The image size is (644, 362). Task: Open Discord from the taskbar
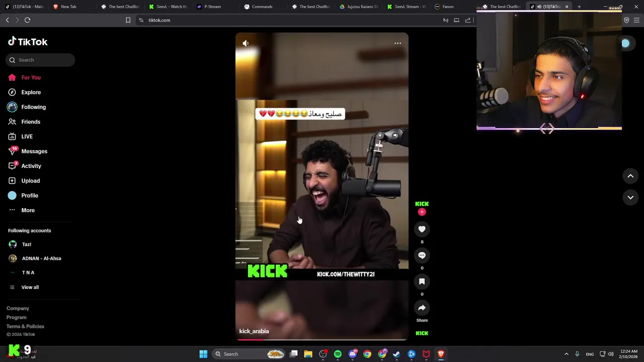(x=353, y=354)
